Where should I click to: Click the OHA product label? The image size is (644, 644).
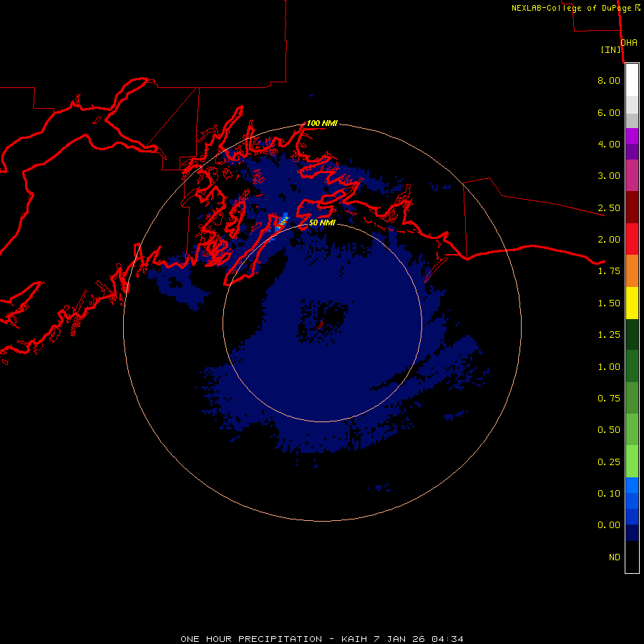click(629, 43)
